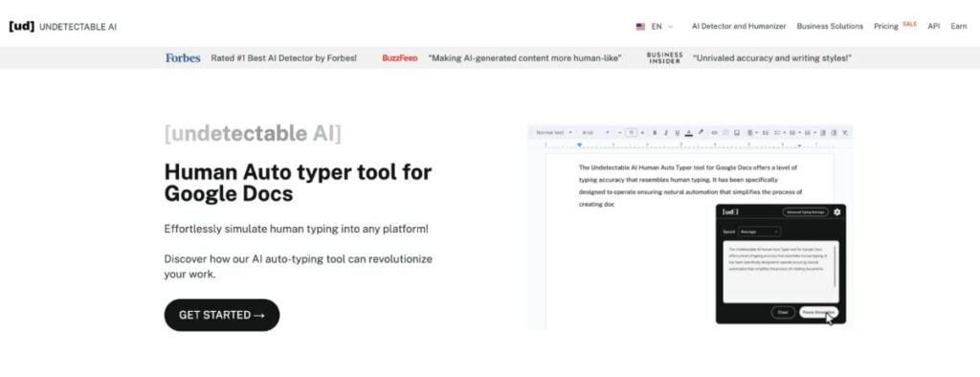Decrease font size with minus icon

click(620, 133)
